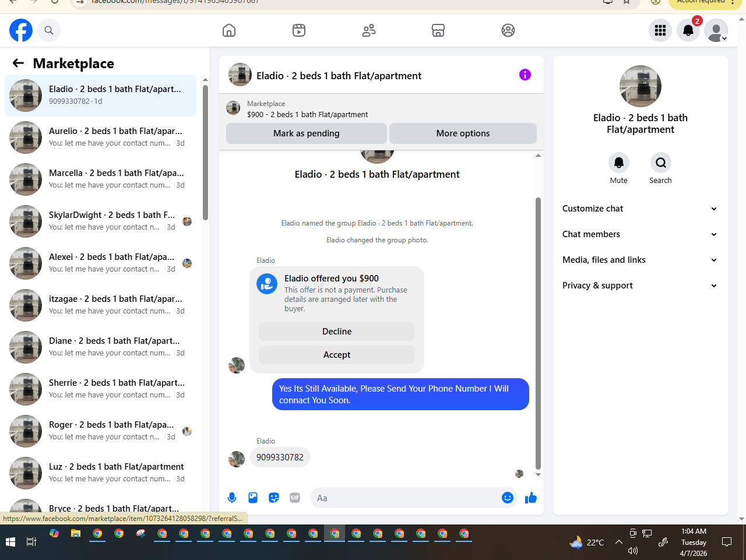This screenshot has height=560, width=746.
Task: Open the Facebook logo home link
Action: point(21,30)
